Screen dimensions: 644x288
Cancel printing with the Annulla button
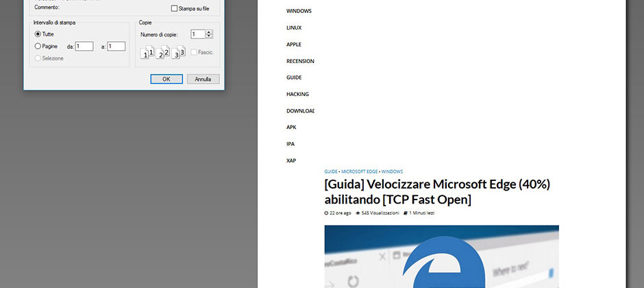pyautogui.click(x=203, y=79)
